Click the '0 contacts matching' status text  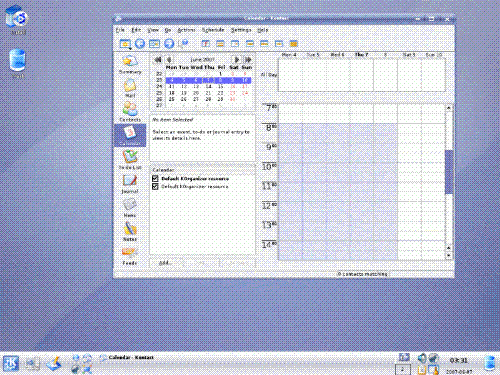tap(363, 274)
